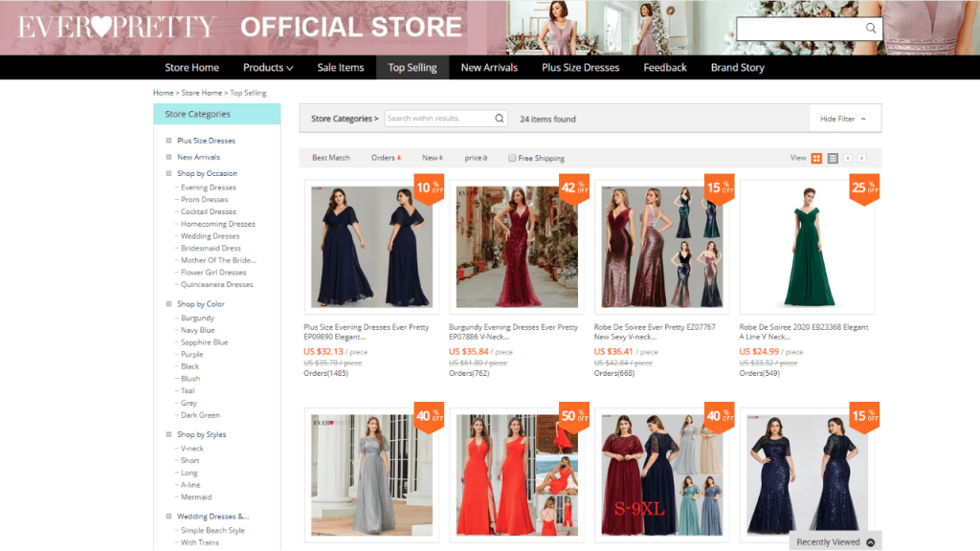Screen dimensions: 980x551
Task: Open Plus Size Evening Dresses EP09890 title
Action: [x=367, y=332]
